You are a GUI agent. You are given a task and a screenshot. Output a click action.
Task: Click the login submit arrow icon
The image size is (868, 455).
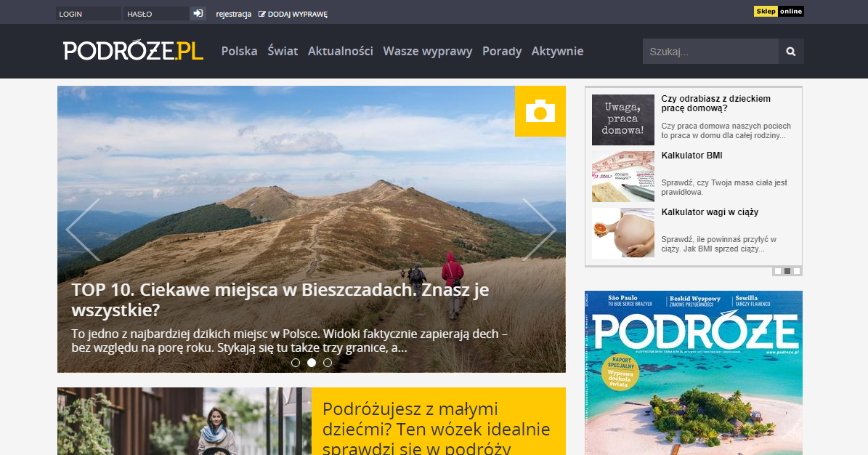pyautogui.click(x=198, y=13)
